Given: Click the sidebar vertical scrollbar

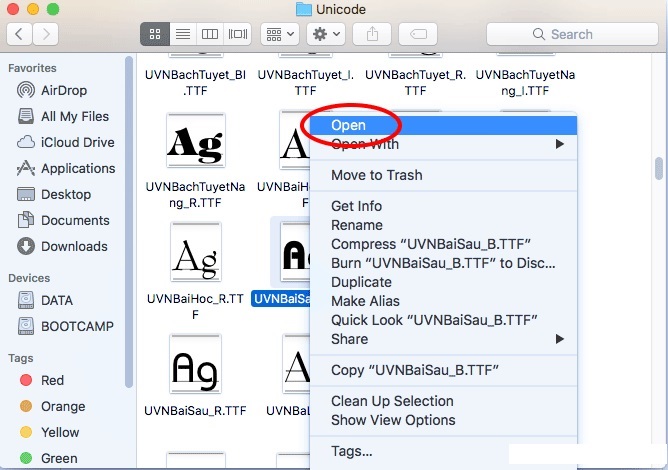Looking at the screenshot, I should click(129, 222).
